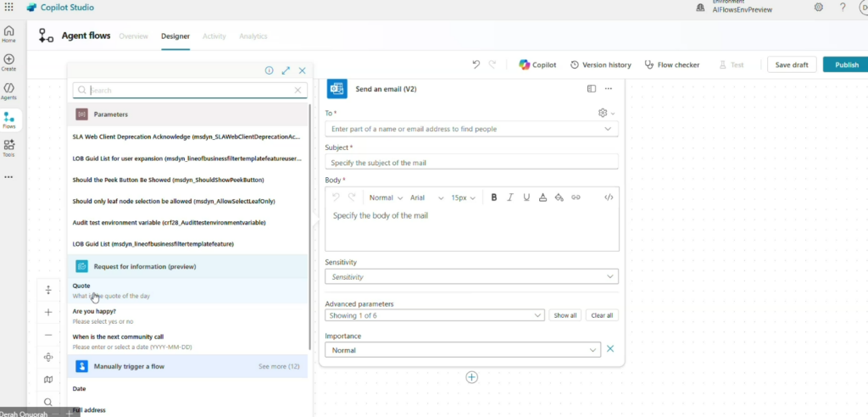The image size is (868, 417).
Task: Click the Save draft button
Action: 791,64
